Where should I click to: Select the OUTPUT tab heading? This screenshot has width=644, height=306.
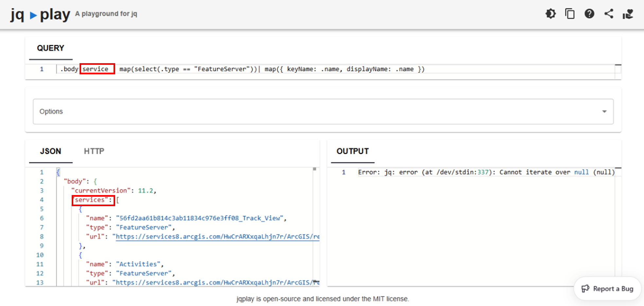352,151
